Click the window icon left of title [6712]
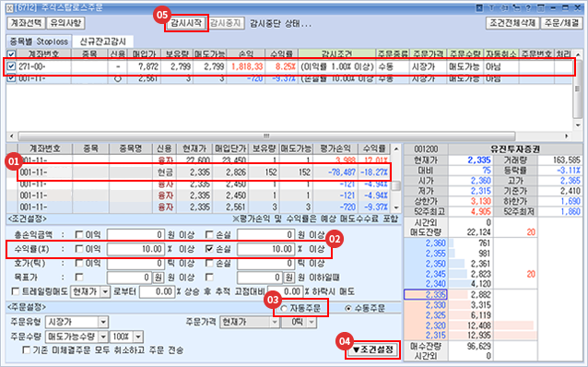Image resolution: width=588 pixels, height=367 pixels. pos(10,8)
